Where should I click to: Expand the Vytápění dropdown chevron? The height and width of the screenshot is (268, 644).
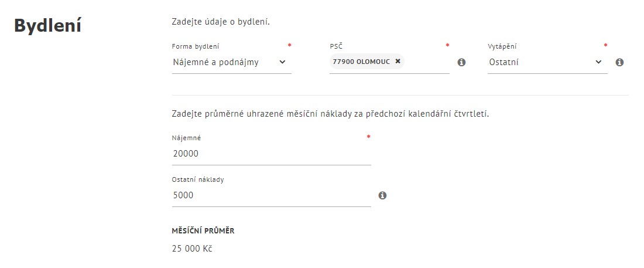[x=598, y=62]
